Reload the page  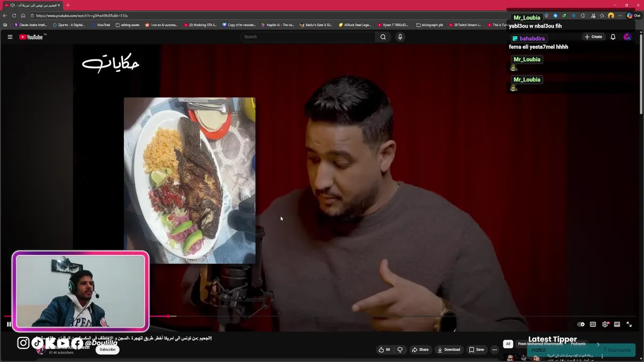tap(14, 16)
